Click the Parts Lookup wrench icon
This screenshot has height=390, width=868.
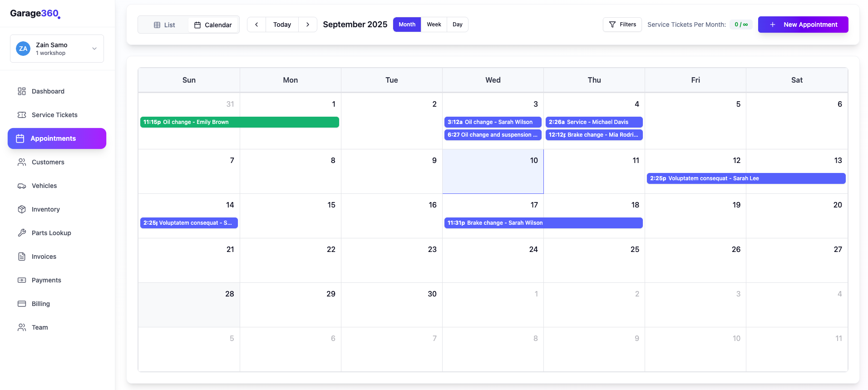[x=22, y=233]
